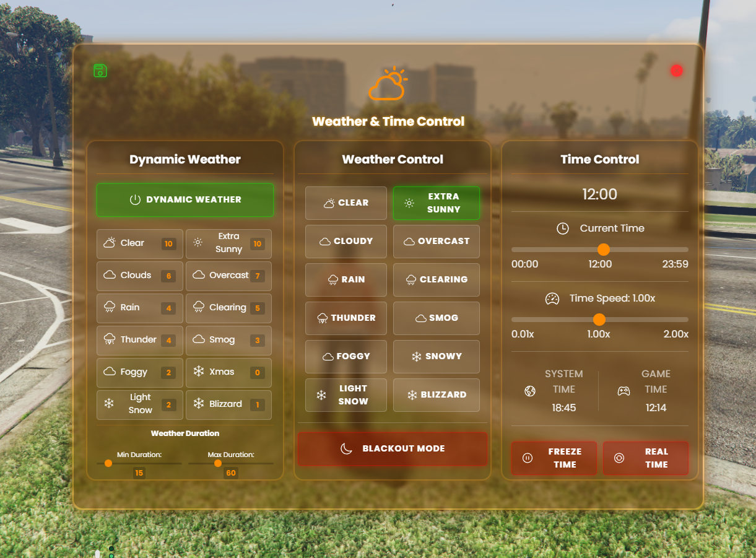Toggle the Dynamic Weather power button
Screen dimensions: 756x558
pyautogui.click(x=185, y=199)
